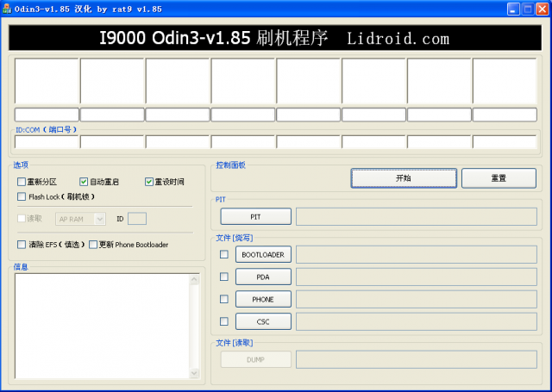The image size is (552, 392).
Task: Close the Odin3 window
Action: click(543, 9)
